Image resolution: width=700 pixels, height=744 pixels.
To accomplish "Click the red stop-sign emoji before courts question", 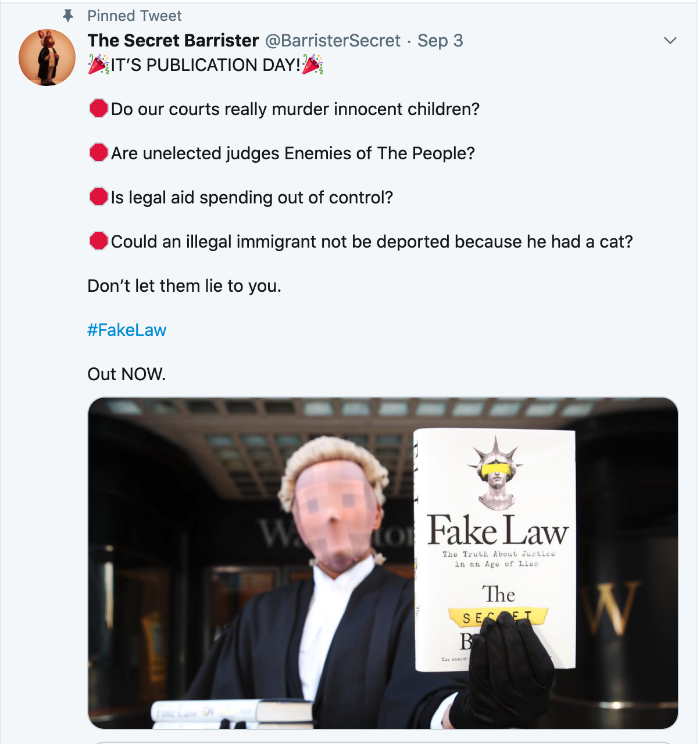I will pos(98,108).
